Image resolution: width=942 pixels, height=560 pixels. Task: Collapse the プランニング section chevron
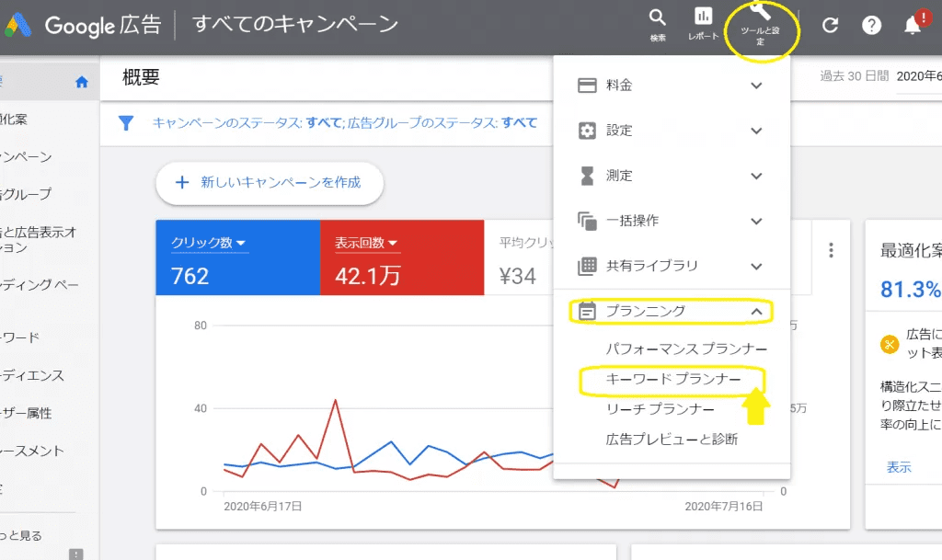(756, 312)
